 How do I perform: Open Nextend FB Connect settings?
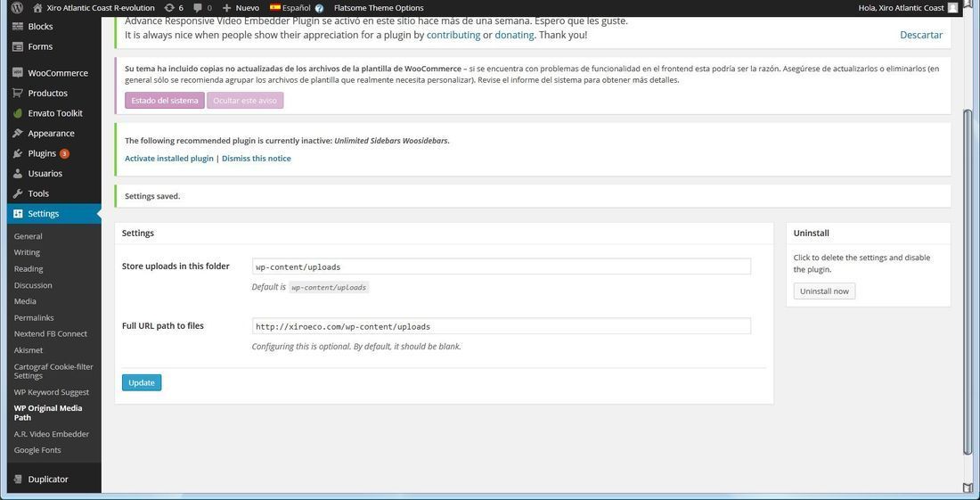click(x=51, y=333)
